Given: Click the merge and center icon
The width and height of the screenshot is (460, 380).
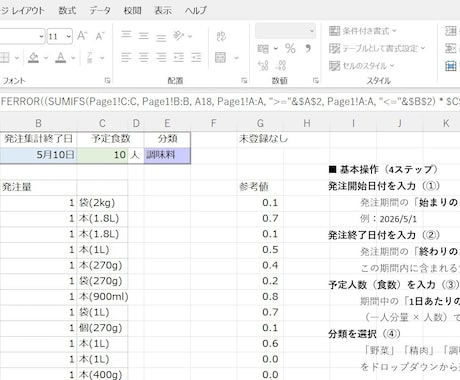Looking at the screenshot, I should (x=220, y=57).
